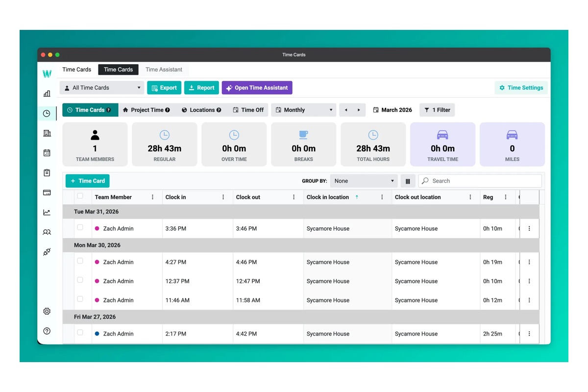Click Open Time Assistant button
This screenshot has width=588, height=392.
(x=257, y=88)
